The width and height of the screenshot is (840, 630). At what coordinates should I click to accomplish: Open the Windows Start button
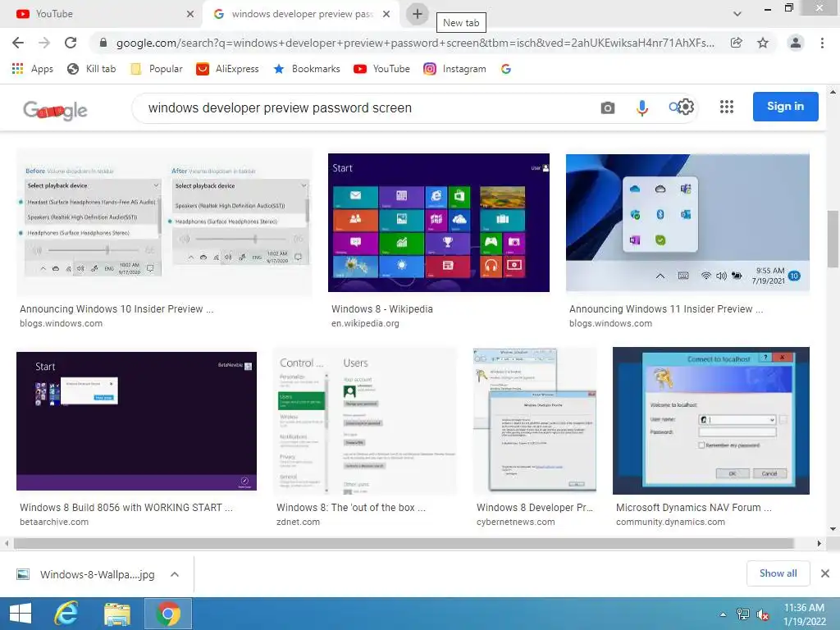(x=21, y=614)
